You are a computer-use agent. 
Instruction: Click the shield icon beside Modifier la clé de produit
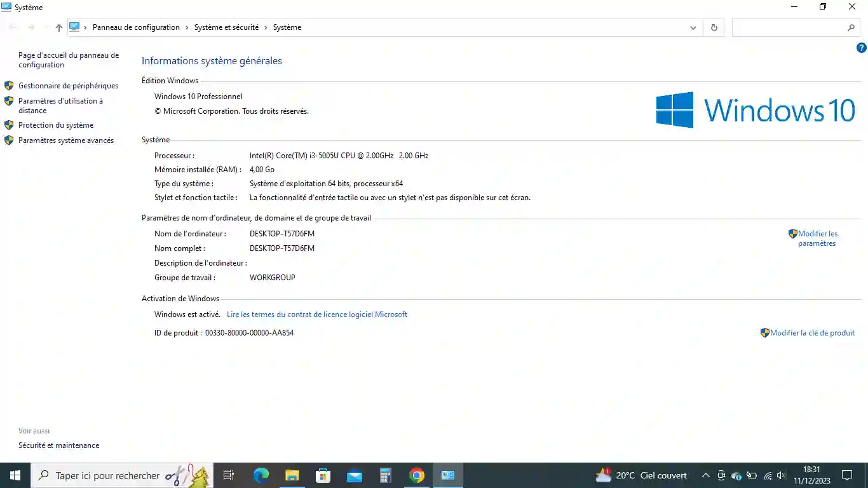click(x=765, y=332)
